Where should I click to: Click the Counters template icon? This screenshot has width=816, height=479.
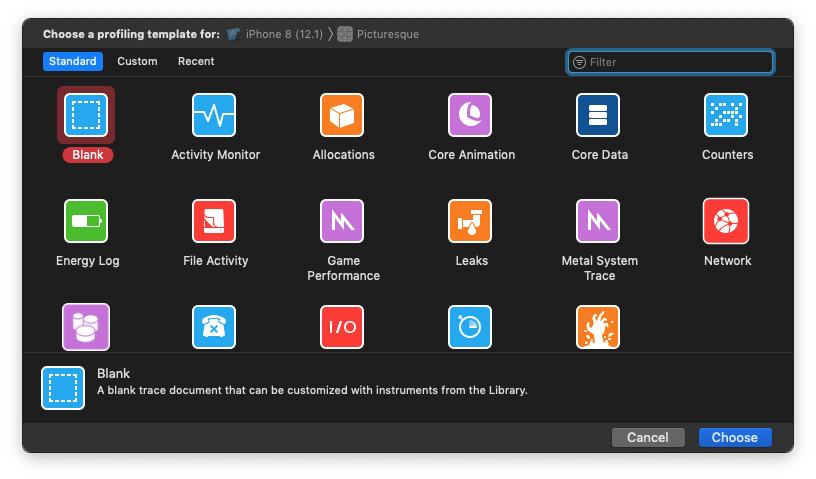tap(726, 115)
